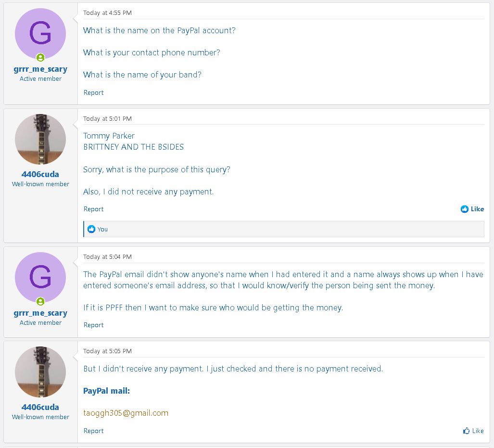Open guitar avatar on 5:01 PM post

[x=40, y=139]
